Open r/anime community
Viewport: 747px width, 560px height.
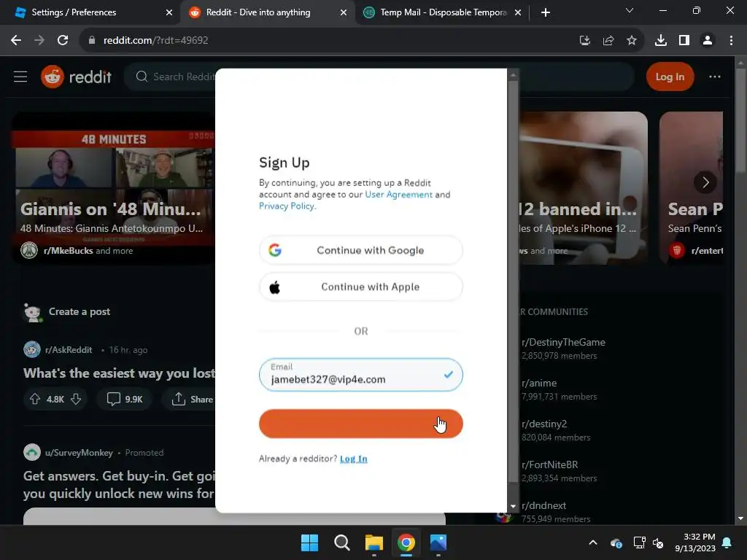[x=539, y=383]
